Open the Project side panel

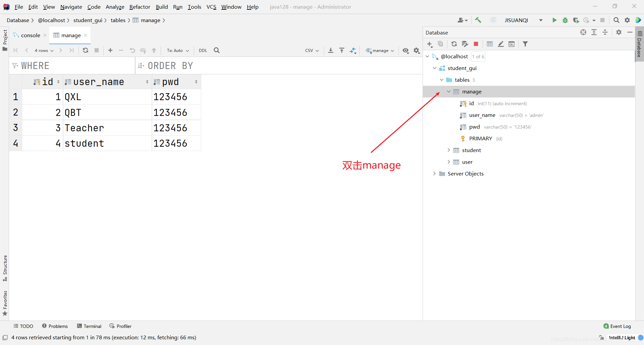(5, 40)
